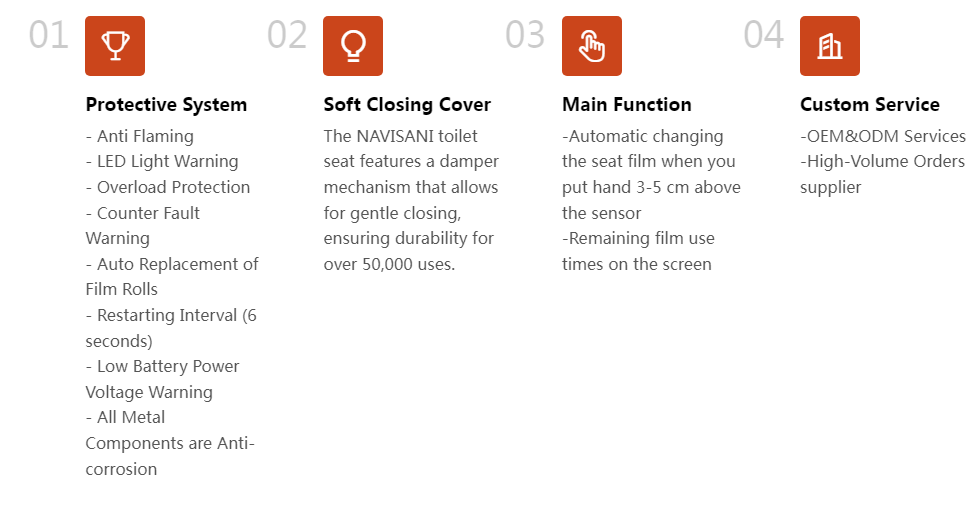Open the Main Function heading
This screenshot has width=976, height=506.
pos(627,105)
